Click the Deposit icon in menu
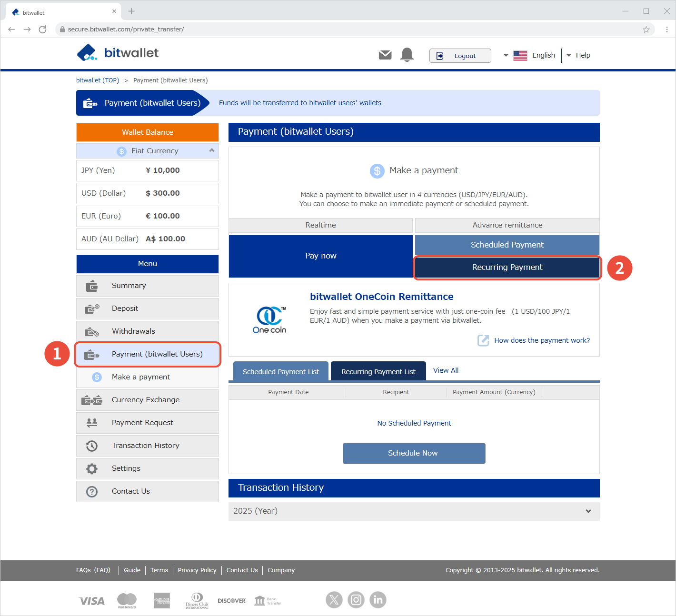676x616 pixels. (92, 308)
